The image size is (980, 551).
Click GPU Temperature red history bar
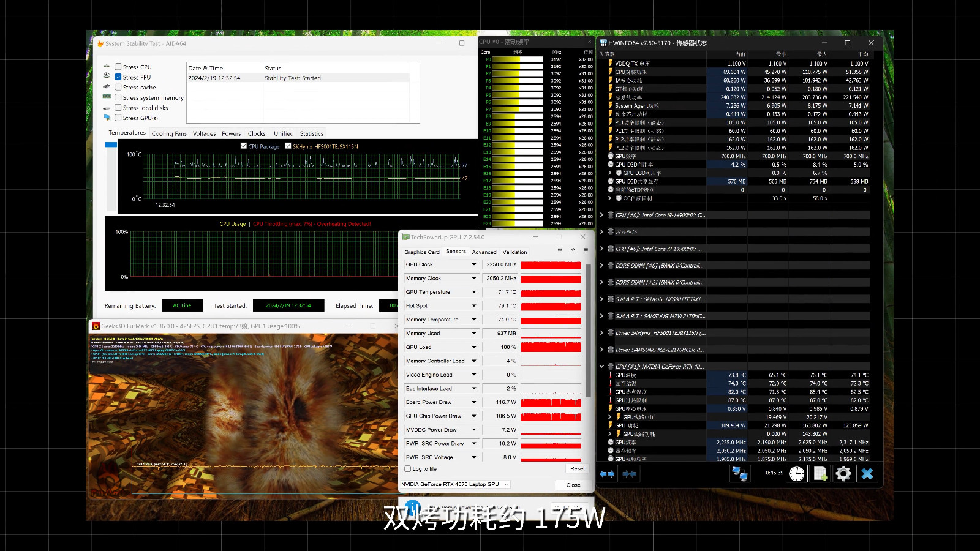(551, 292)
